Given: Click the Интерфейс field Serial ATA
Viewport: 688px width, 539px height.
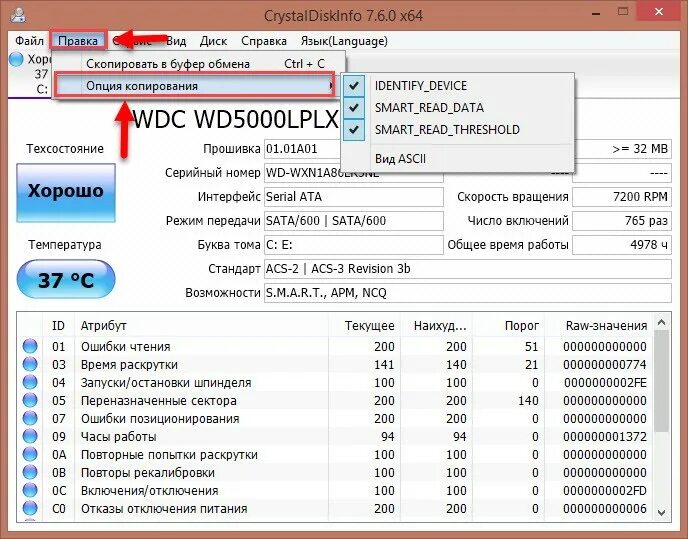Looking at the screenshot, I should pyautogui.click(x=354, y=197).
